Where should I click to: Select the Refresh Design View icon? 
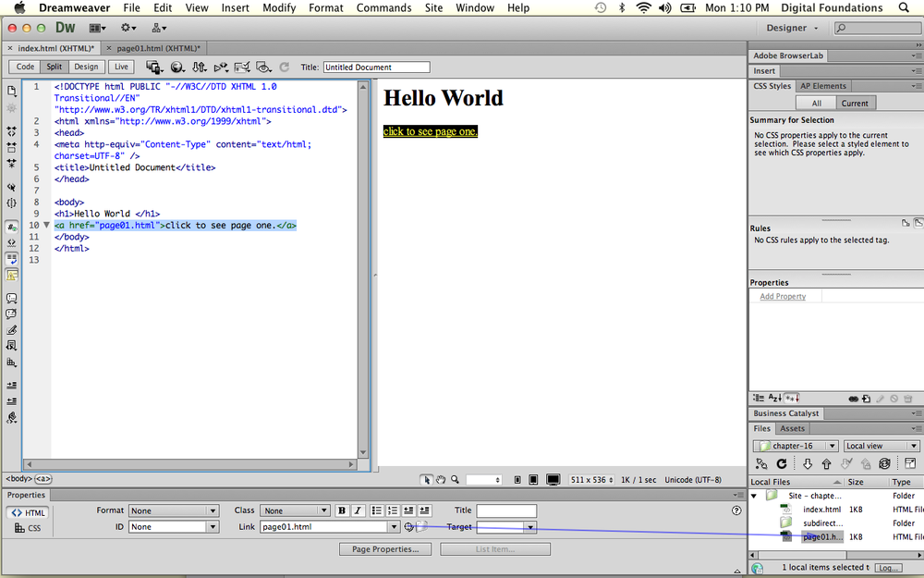coord(285,67)
